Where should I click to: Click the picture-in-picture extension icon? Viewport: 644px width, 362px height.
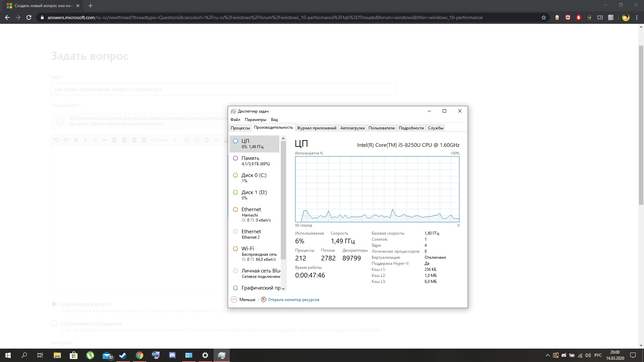(x=600, y=17)
